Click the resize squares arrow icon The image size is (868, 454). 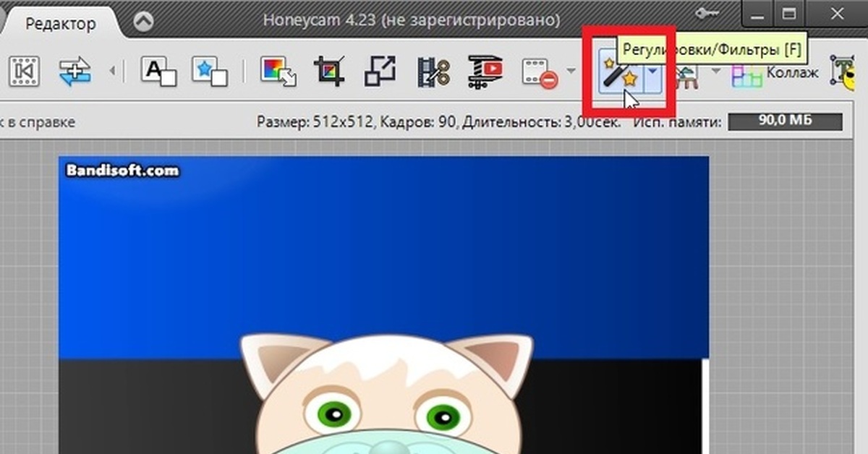tap(380, 72)
